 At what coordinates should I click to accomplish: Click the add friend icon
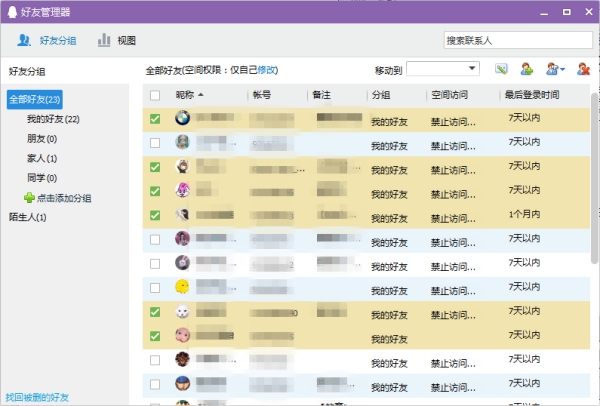click(527, 69)
